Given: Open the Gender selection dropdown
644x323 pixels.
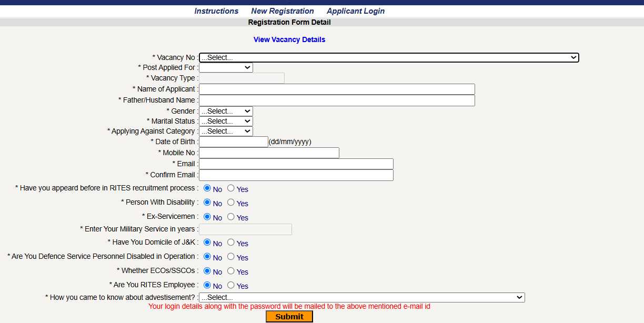Looking at the screenshot, I should point(226,111).
